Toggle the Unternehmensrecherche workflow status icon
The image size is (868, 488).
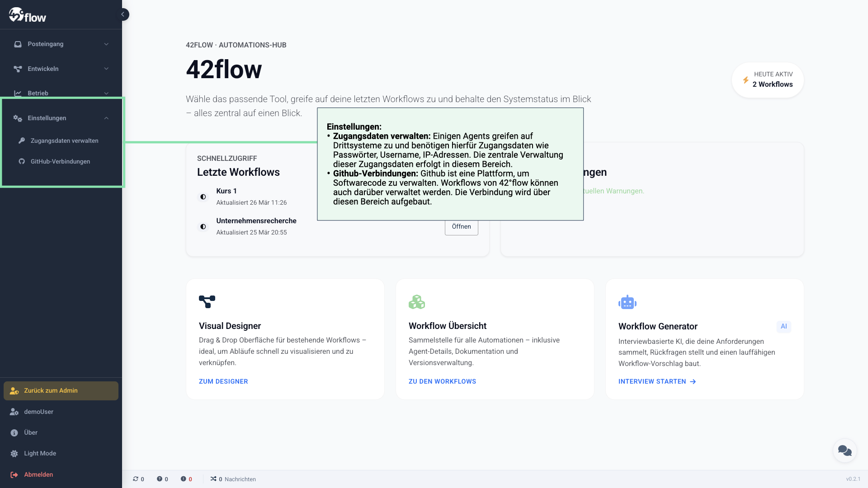(203, 226)
